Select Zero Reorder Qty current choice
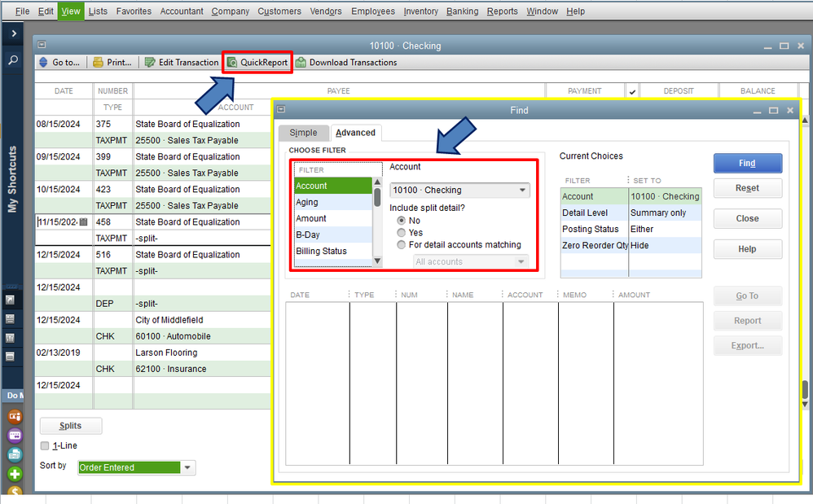The image size is (813, 504). [x=631, y=246]
